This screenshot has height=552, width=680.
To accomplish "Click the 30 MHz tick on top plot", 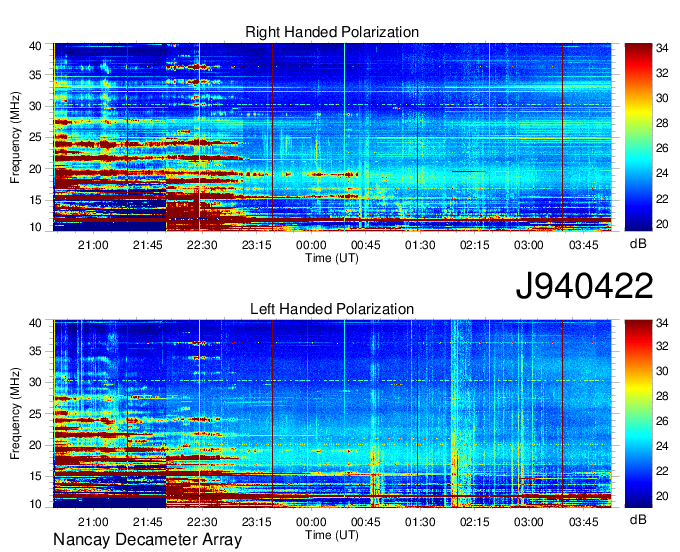I will tap(36, 106).
